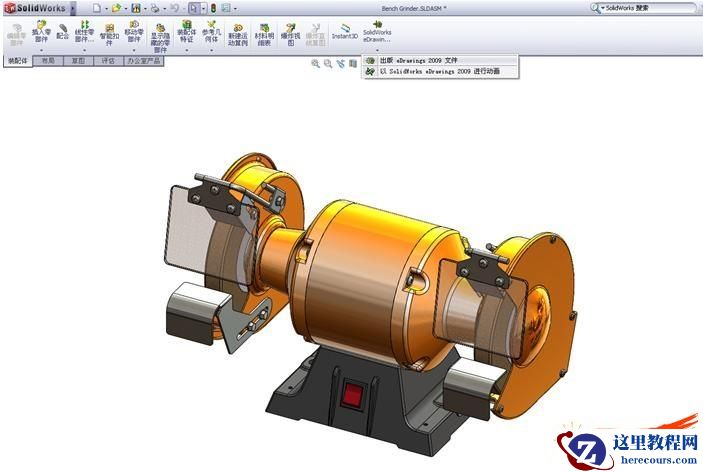
Task: Click the Move Component (移动零部件) tool
Action: pos(134,32)
